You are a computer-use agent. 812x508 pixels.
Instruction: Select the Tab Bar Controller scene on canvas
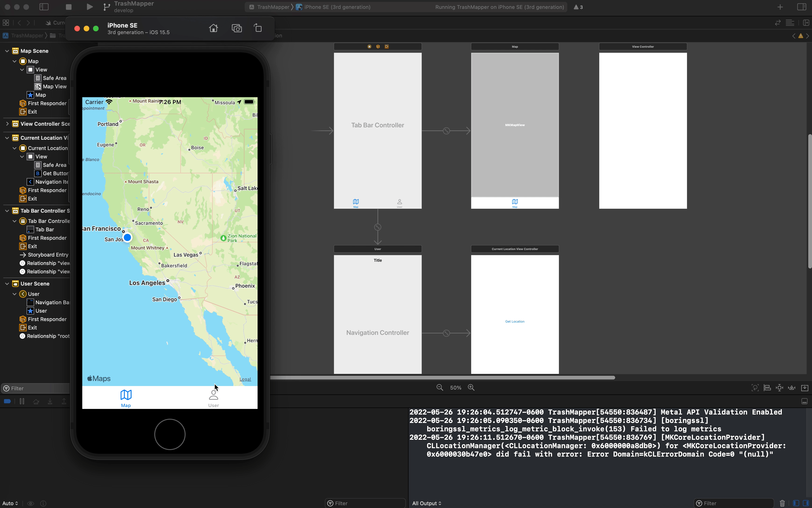tap(377, 125)
